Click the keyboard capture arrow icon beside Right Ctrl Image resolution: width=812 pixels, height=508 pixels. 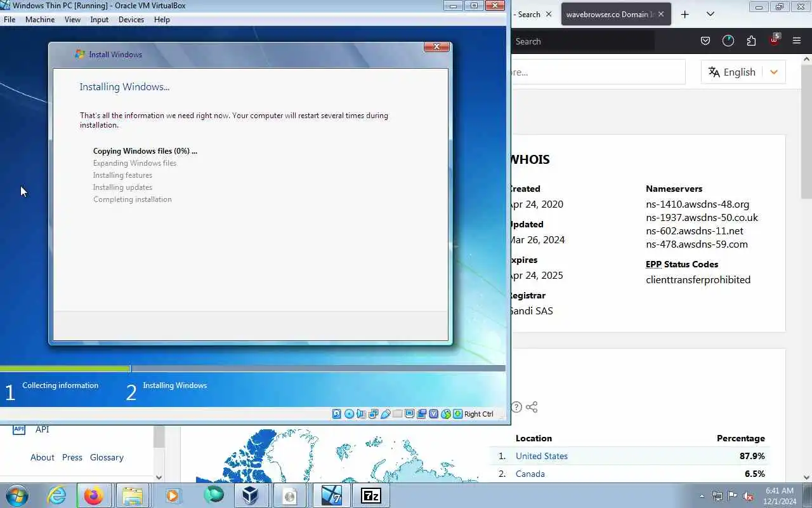457,414
